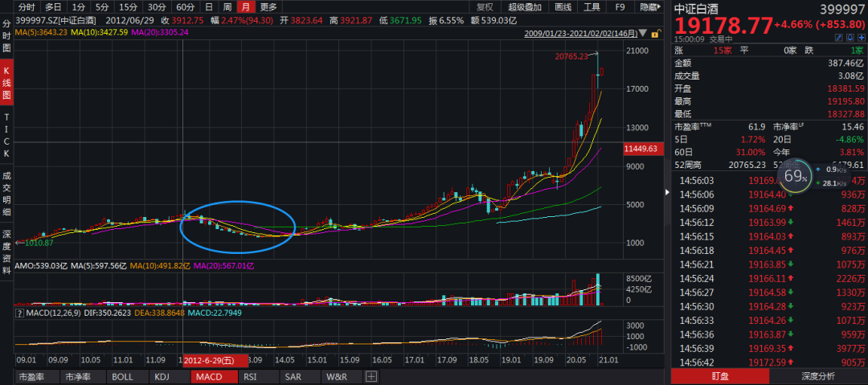Toggle the 复权 price adjustment option
This screenshot has height=385, width=868.
(x=485, y=7)
